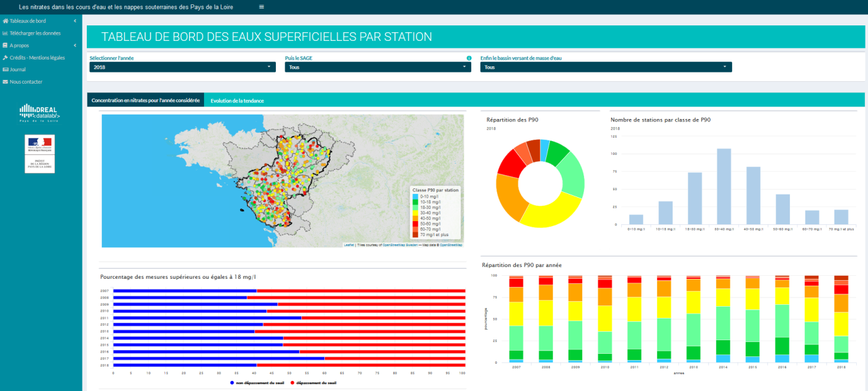Open the 'Puis le SAGE' dropdown
This screenshot has width=868, height=391.
378,67
